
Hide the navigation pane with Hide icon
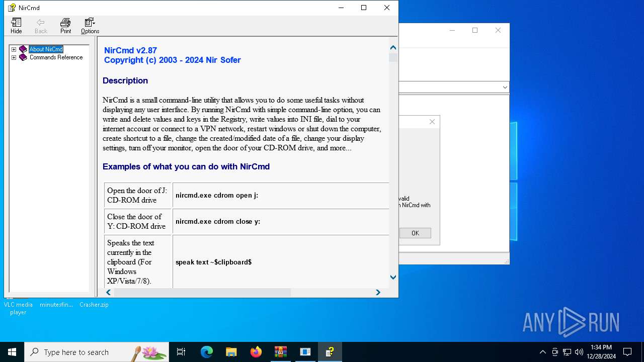point(16,26)
